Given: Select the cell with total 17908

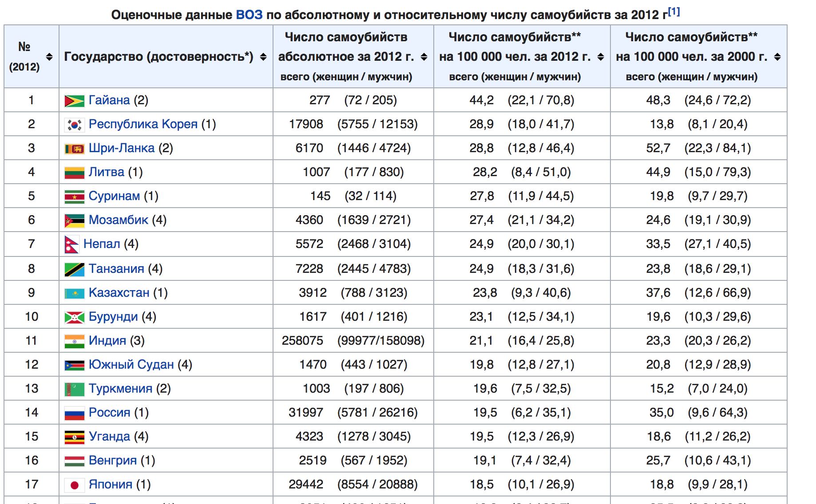Looking at the screenshot, I should tap(353, 124).
